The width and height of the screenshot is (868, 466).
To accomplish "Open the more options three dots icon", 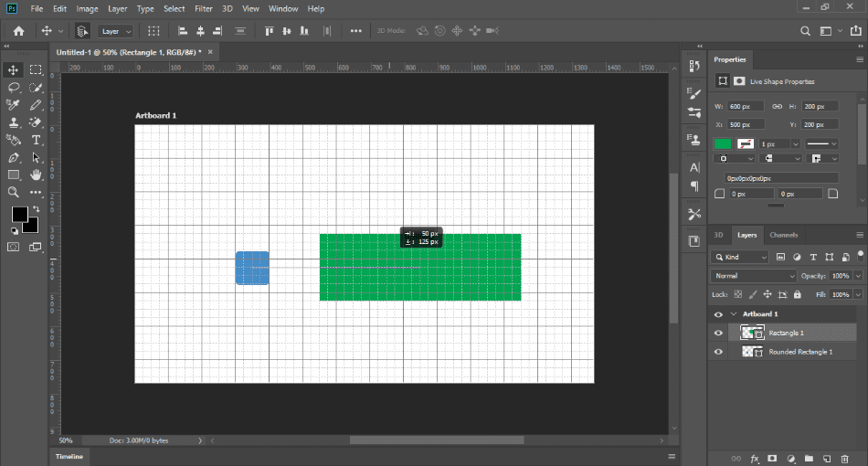I will tap(356, 31).
